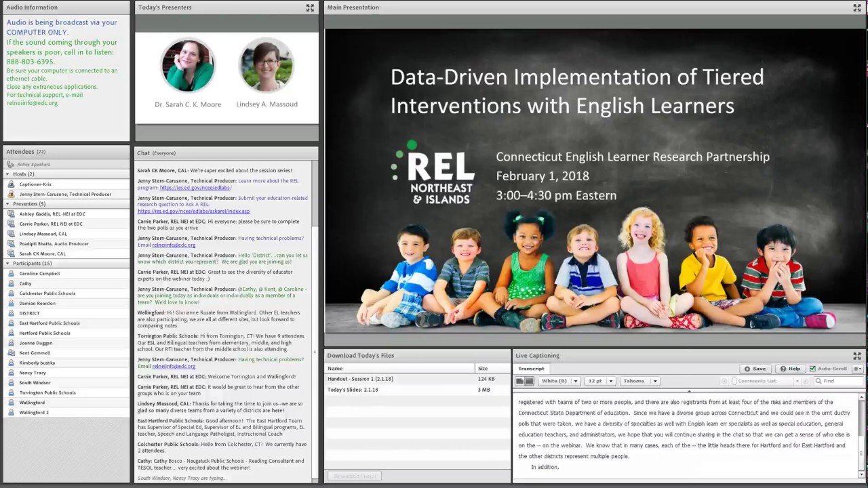Screen dimensions: 868x488
Task: Select light caption background layout icon
Action: tap(520, 382)
